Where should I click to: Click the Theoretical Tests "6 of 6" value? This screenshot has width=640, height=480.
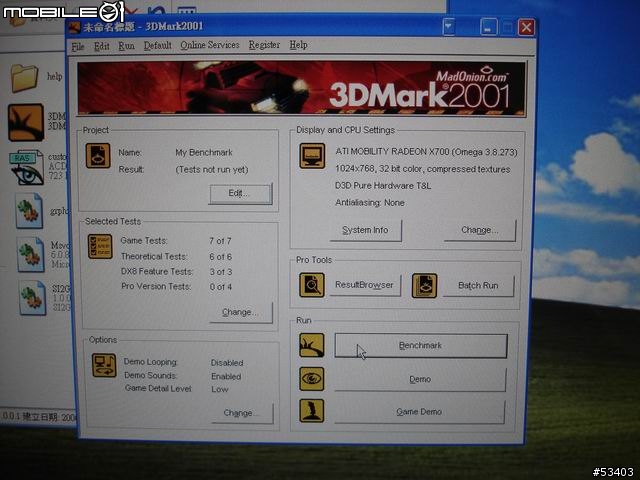(x=220, y=257)
